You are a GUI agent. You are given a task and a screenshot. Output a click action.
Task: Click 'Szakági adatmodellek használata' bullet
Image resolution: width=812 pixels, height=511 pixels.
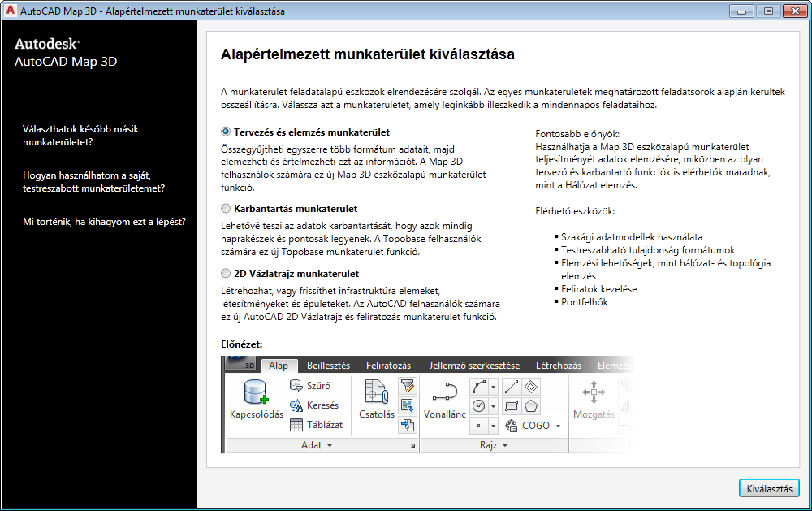point(632,237)
